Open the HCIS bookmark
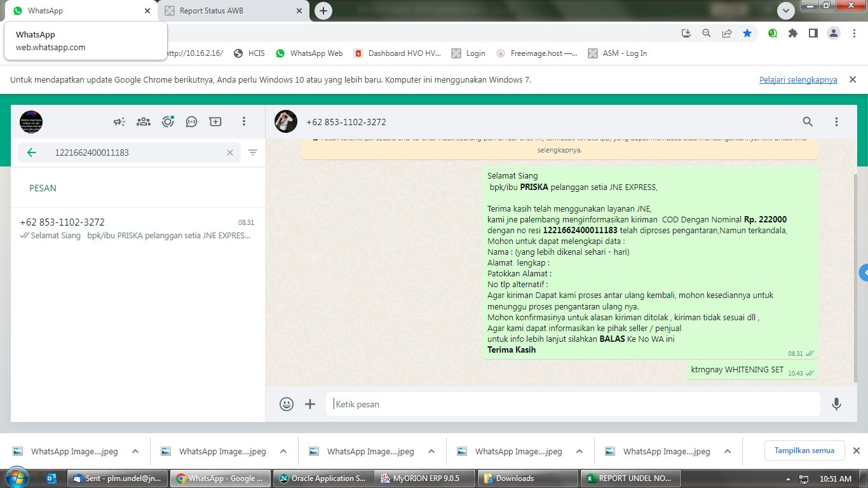The height and width of the screenshot is (488, 868). [x=249, y=53]
